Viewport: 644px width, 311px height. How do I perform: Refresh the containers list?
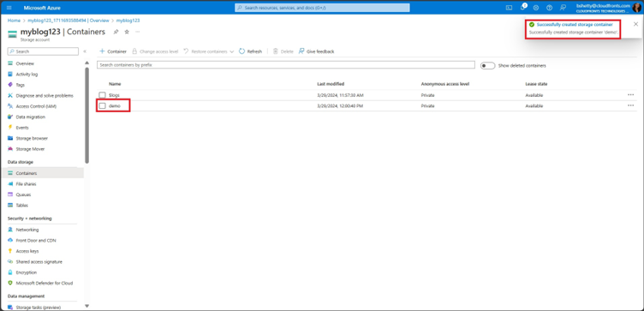[251, 51]
